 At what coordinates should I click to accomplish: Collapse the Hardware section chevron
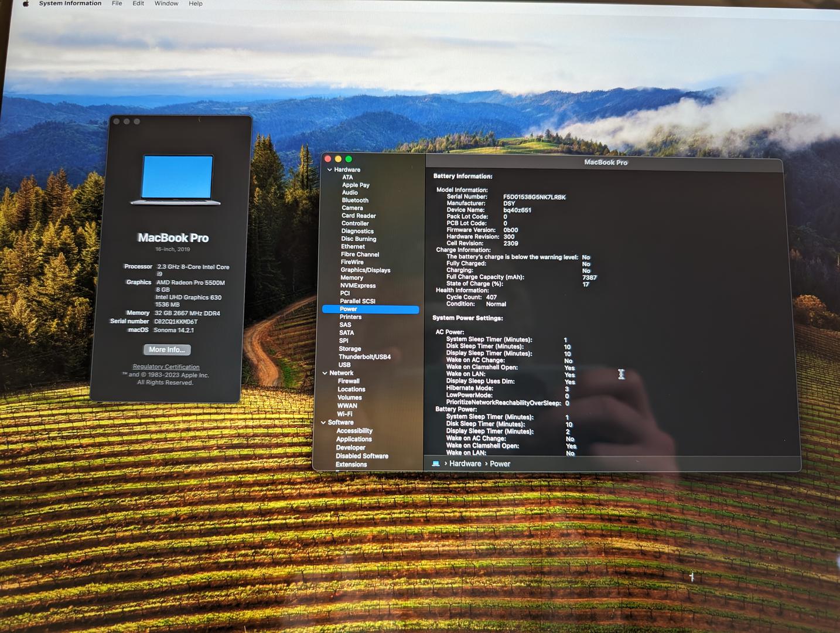click(329, 170)
